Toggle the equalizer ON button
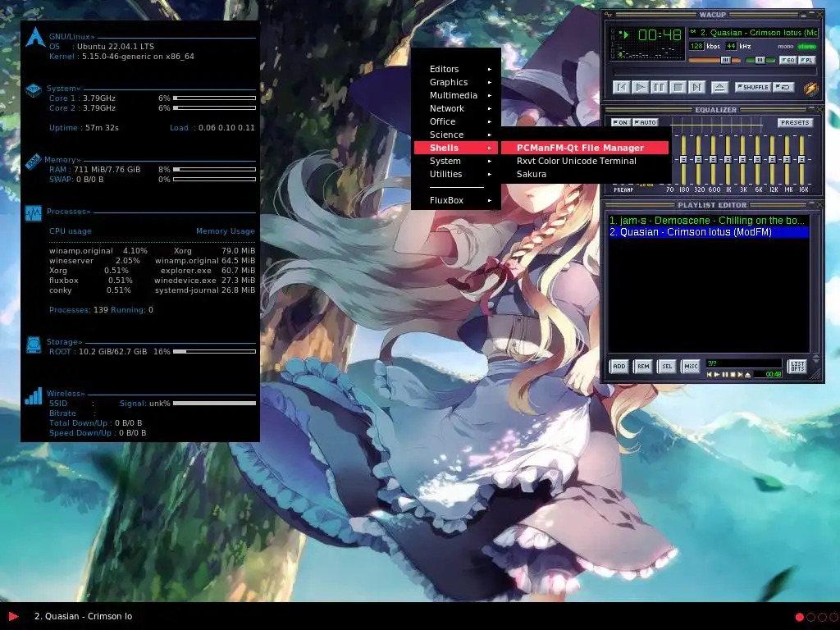 tap(620, 123)
